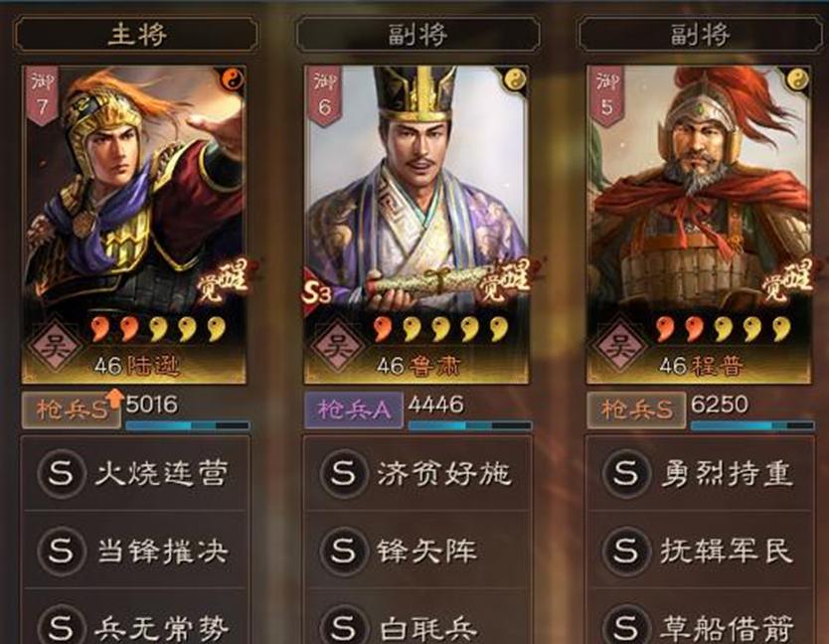Screen dimensions: 829x644
Task: Click the 御 7 cost badge on 陆逊
Action: tap(41, 96)
